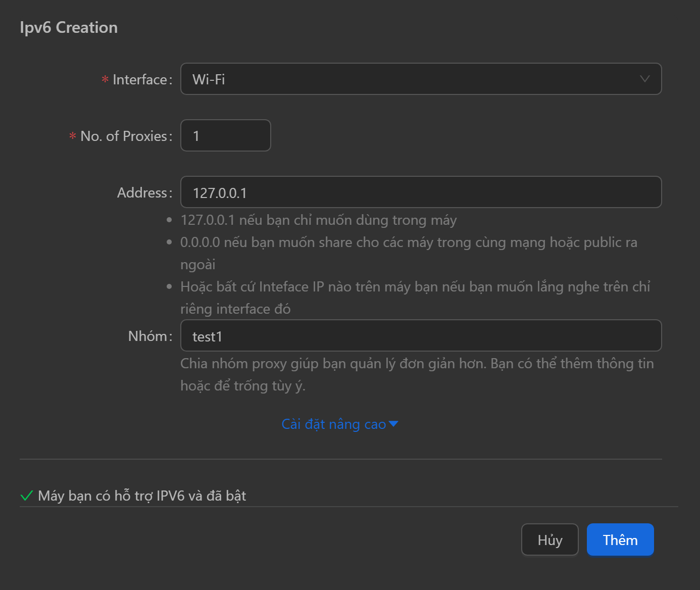Click the Address field label
Image resolution: width=700 pixels, height=590 pixels.
(x=142, y=193)
